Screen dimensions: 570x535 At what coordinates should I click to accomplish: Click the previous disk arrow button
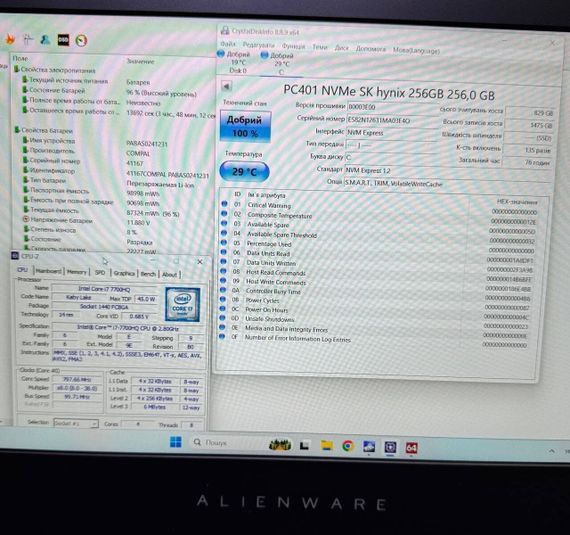pos(226,87)
